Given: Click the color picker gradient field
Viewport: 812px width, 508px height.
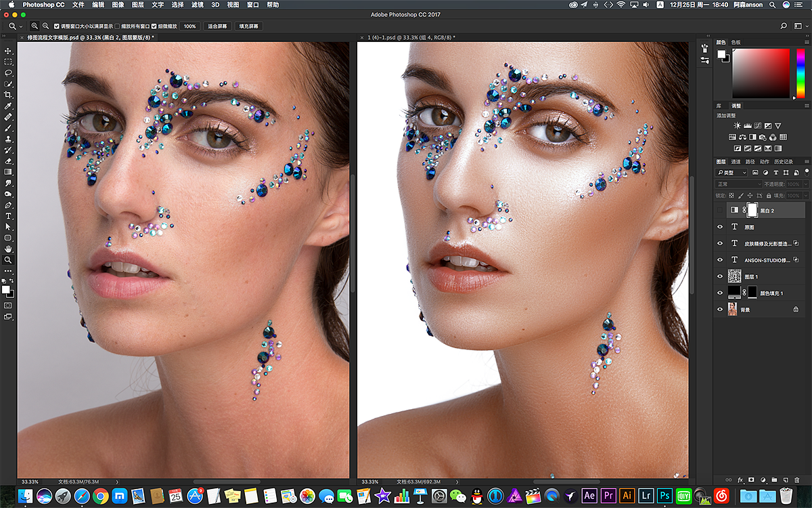Looking at the screenshot, I should coord(761,73).
